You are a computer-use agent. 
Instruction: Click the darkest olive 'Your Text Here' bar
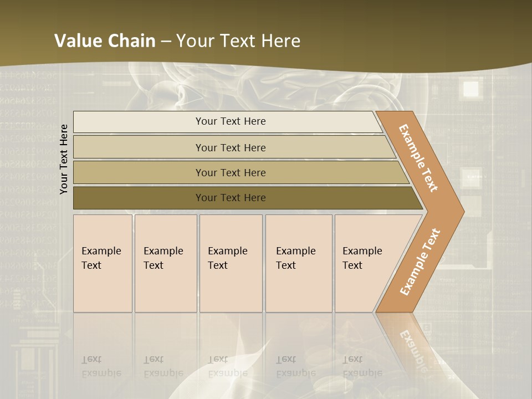tap(230, 198)
